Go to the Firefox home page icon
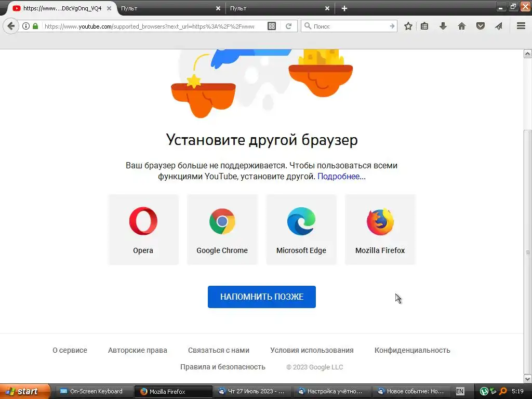This screenshot has width=532, height=399. click(x=462, y=26)
